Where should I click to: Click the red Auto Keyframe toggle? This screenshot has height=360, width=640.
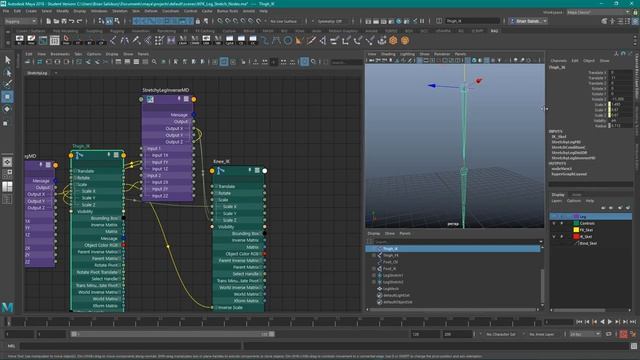pos(624,334)
